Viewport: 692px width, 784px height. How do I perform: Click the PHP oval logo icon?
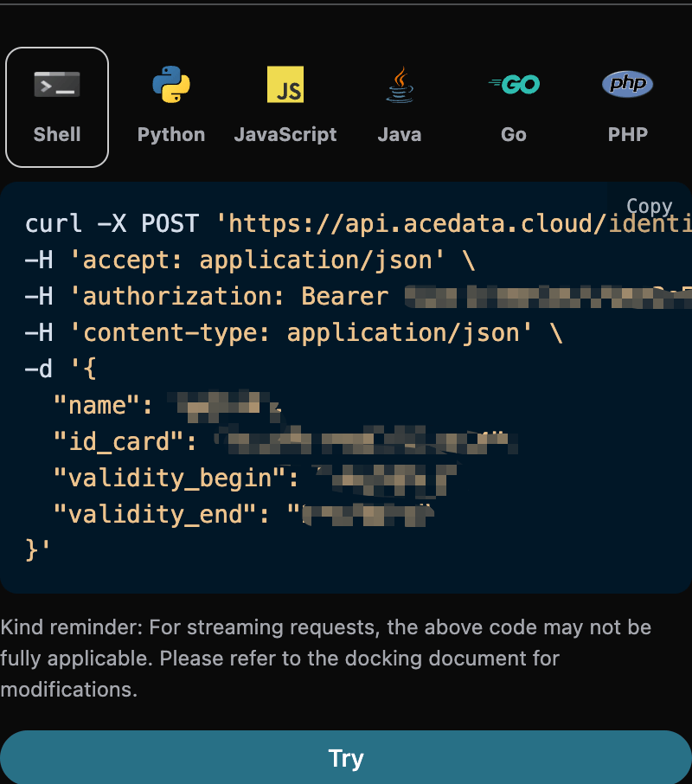click(x=627, y=84)
